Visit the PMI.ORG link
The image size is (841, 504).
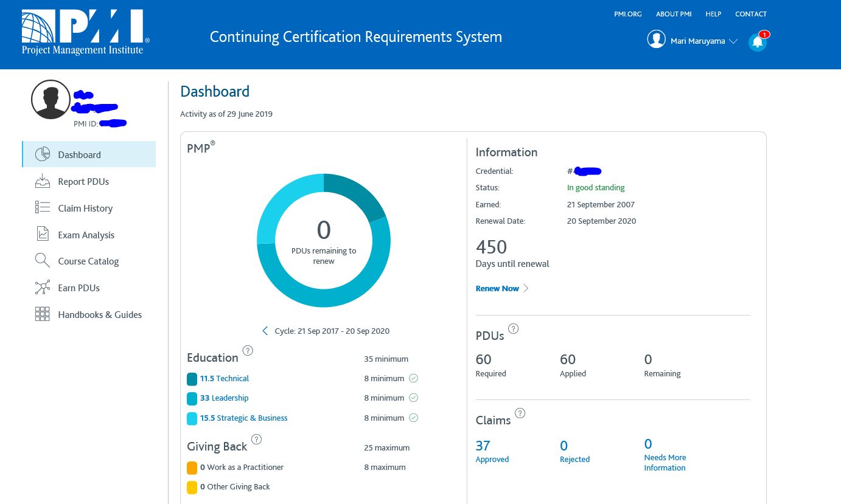point(628,14)
